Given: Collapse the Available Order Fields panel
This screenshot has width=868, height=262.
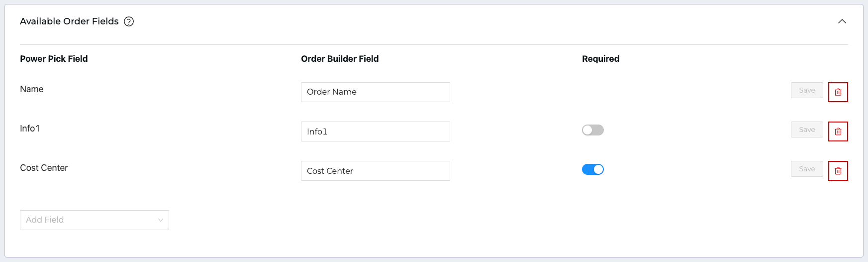Looking at the screenshot, I should [x=842, y=21].
